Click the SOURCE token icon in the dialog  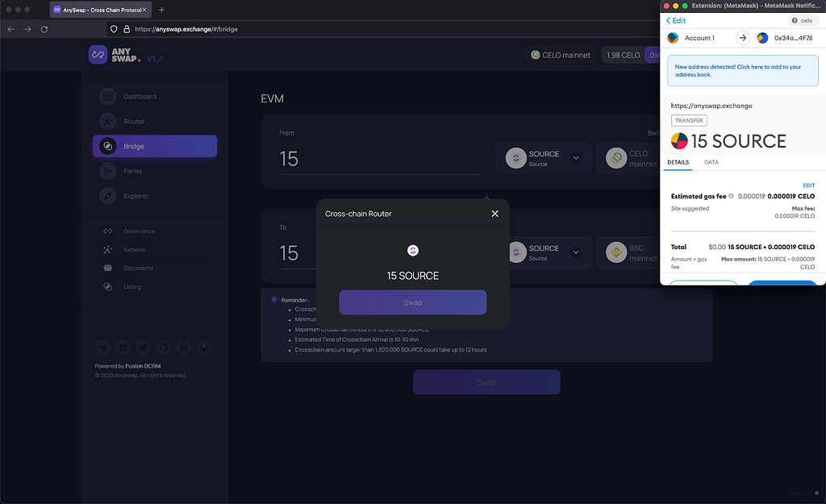pyautogui.click(x=412, y=251)
